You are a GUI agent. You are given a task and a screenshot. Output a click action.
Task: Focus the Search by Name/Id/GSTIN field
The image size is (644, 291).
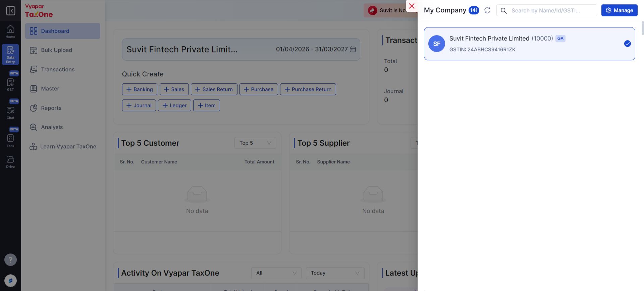pyautogui.click(x=547, y=10)
